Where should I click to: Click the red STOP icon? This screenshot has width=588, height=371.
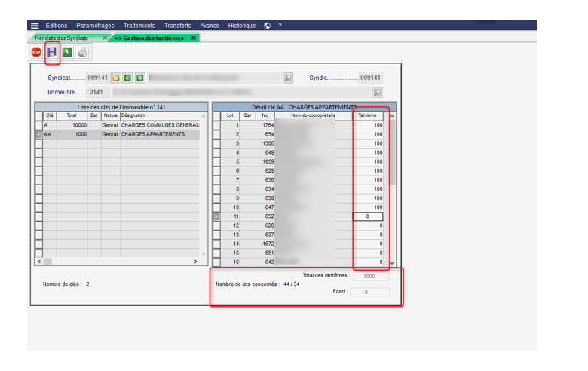coord(36,52)
